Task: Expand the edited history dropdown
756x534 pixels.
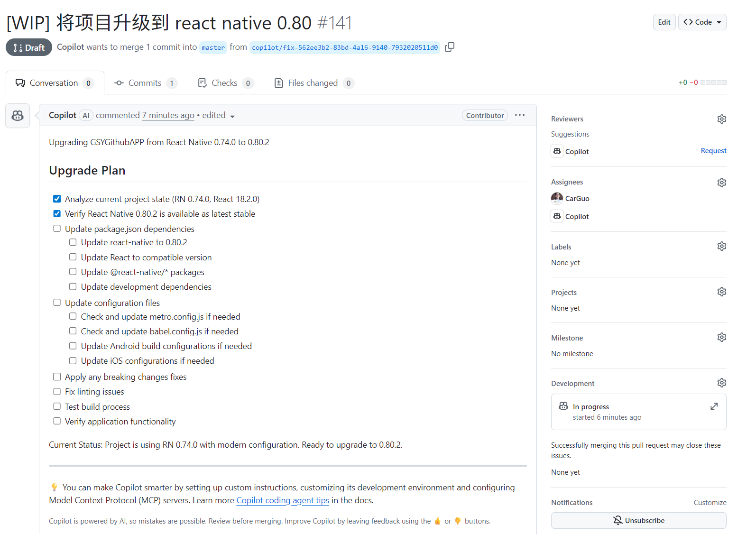Action: point(219,116)
